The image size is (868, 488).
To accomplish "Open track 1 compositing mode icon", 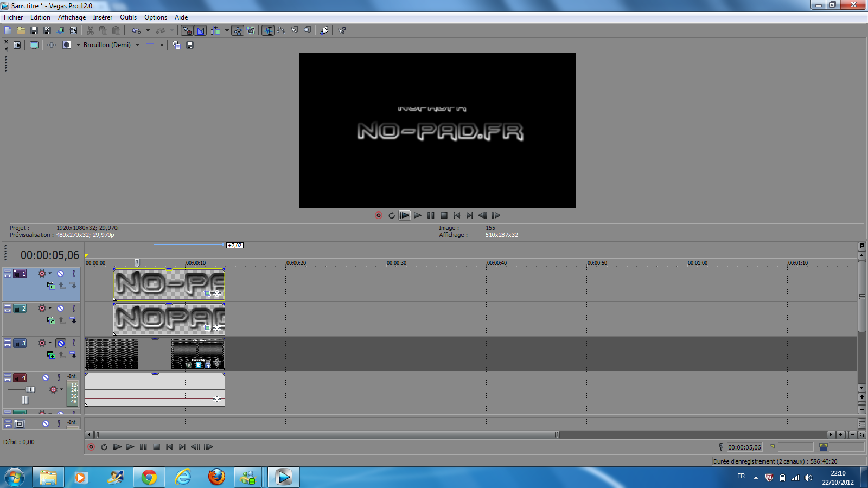I will tap(50, 286).
